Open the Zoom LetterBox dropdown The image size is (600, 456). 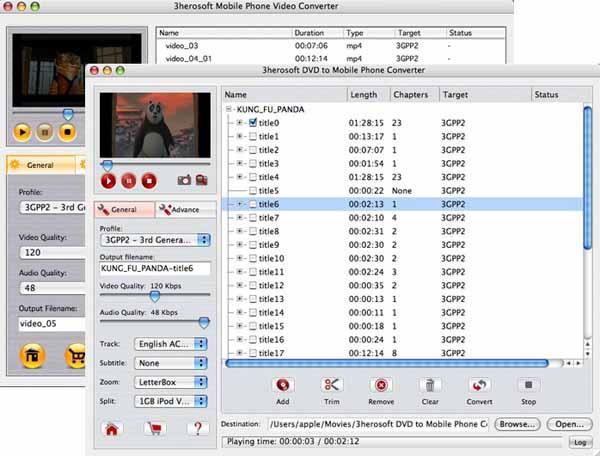(171, 382)
